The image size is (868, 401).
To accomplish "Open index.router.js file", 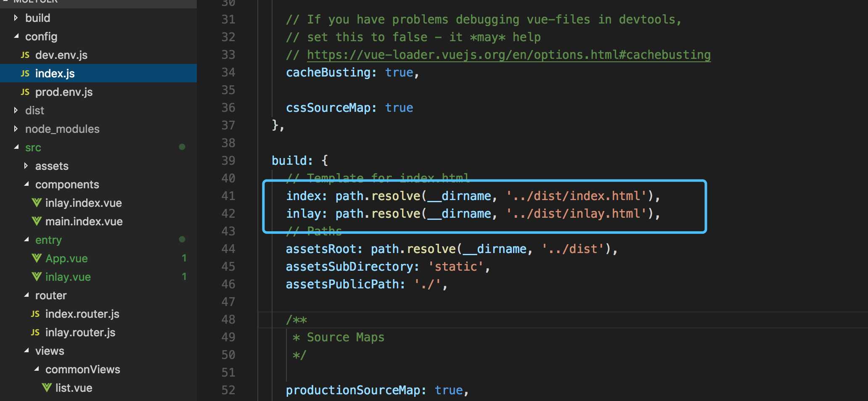I will 82,314.
